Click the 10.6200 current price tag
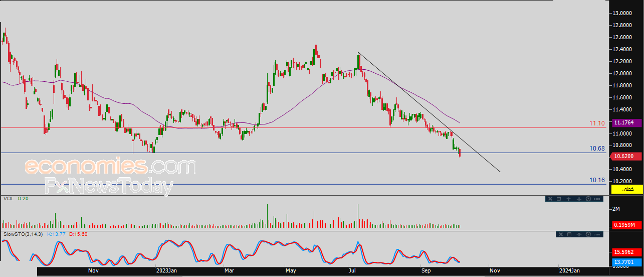 point(626,156)
